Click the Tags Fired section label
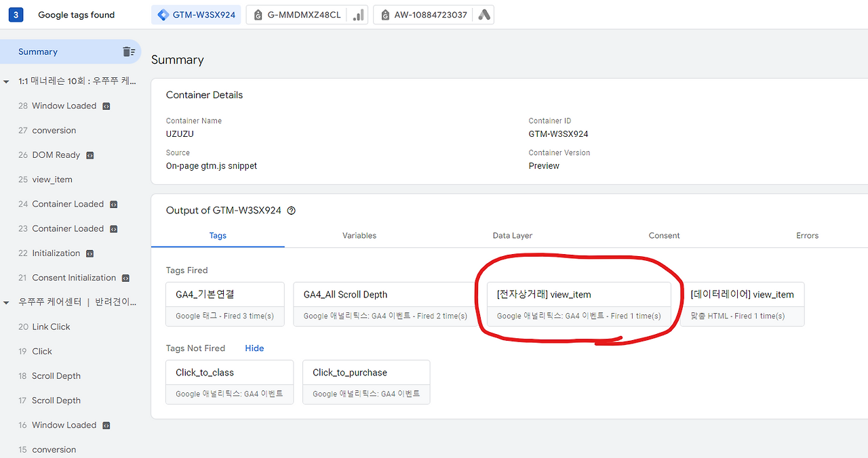The width and height of the screenshot is (868, 458). tap(187, 270)
